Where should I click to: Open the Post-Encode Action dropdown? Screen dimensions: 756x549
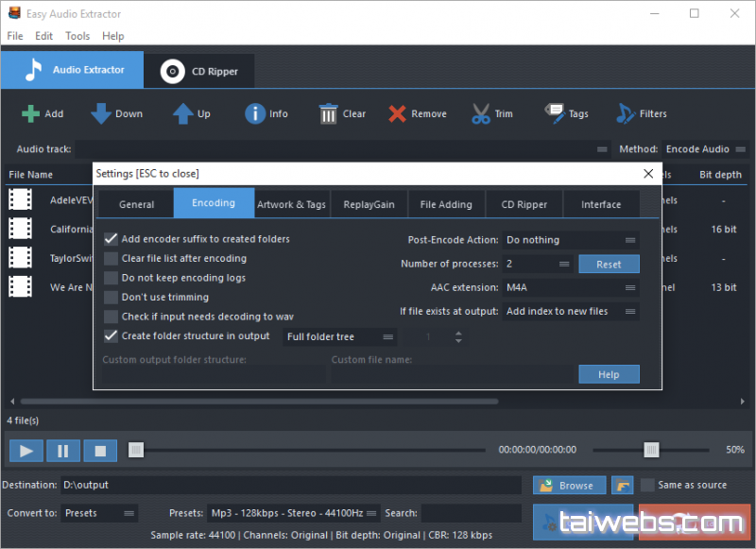[571, 240]
